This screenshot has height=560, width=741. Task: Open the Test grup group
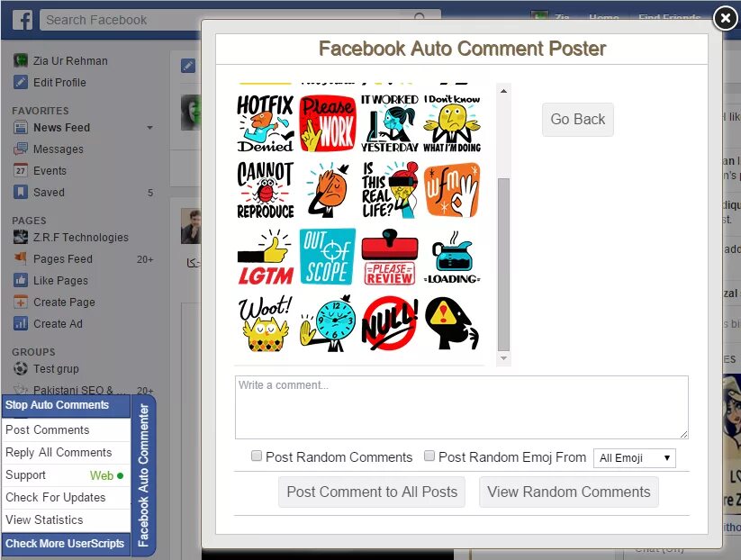coord(56,368)
